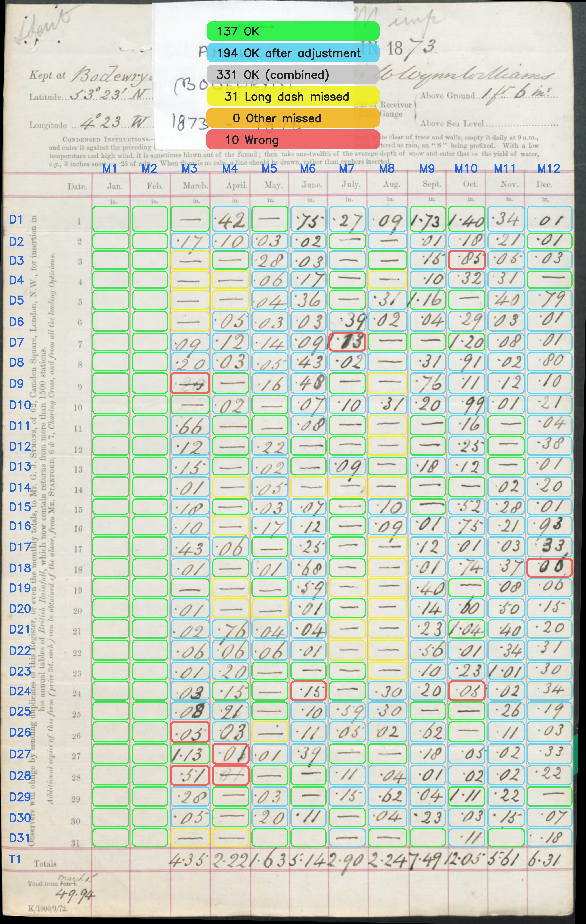Click the cell reading "1.73" in Sept. row 1
Image resolution: width=586 pixels, height=924 pixels.
tap(428, 219)
